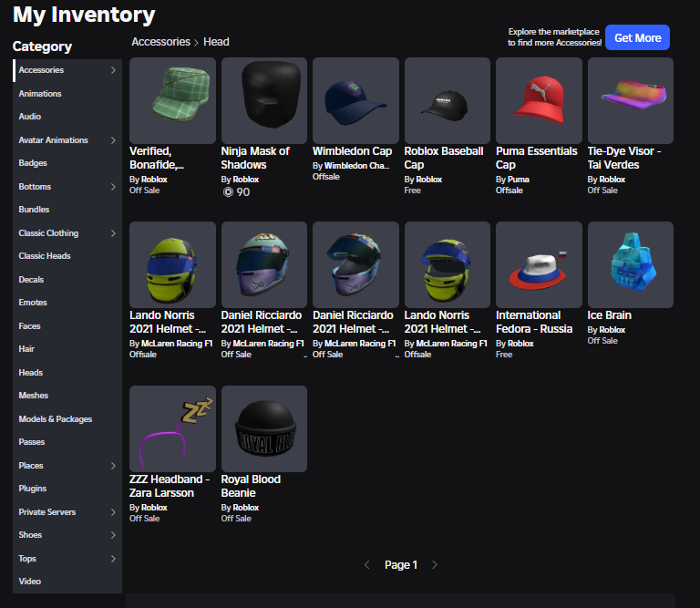Click the Get More button
Viewport: 700px width, 608px height.
pos(637,37)
